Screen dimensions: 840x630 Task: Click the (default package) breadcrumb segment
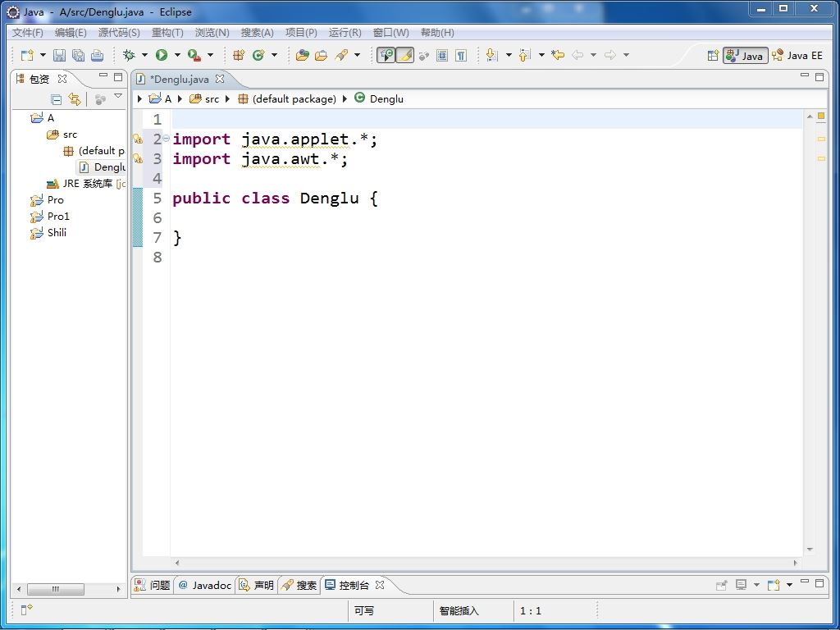pos(287,99)
